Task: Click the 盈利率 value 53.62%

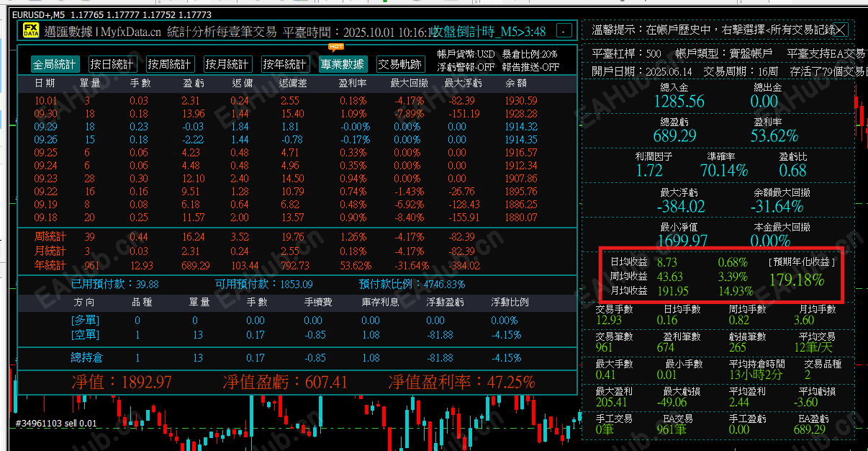Action: point(774,135)
